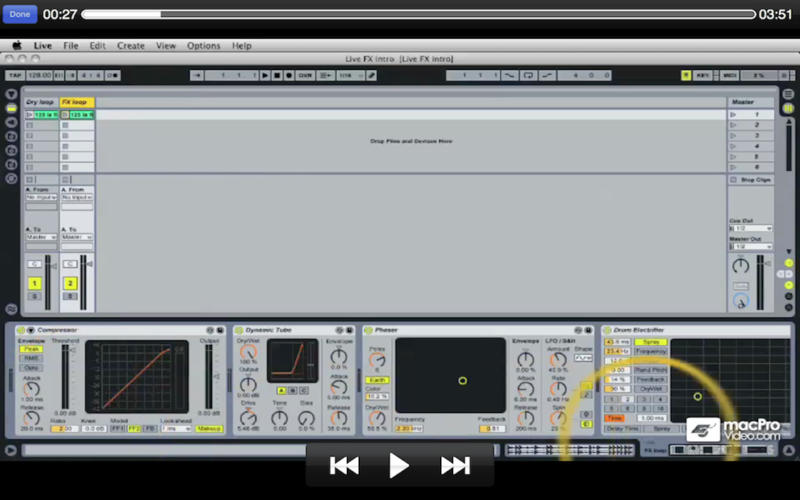Open the Compressor Lookahead dropdown
The image size is (800, 500).
click(175, 428)
